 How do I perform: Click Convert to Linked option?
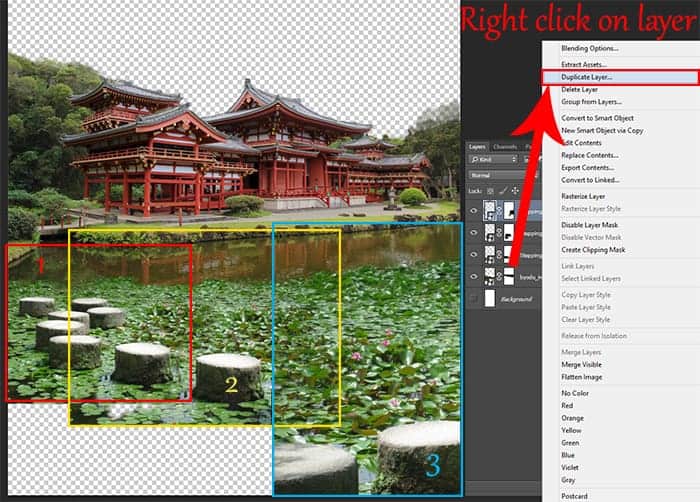tap(590, 180)
